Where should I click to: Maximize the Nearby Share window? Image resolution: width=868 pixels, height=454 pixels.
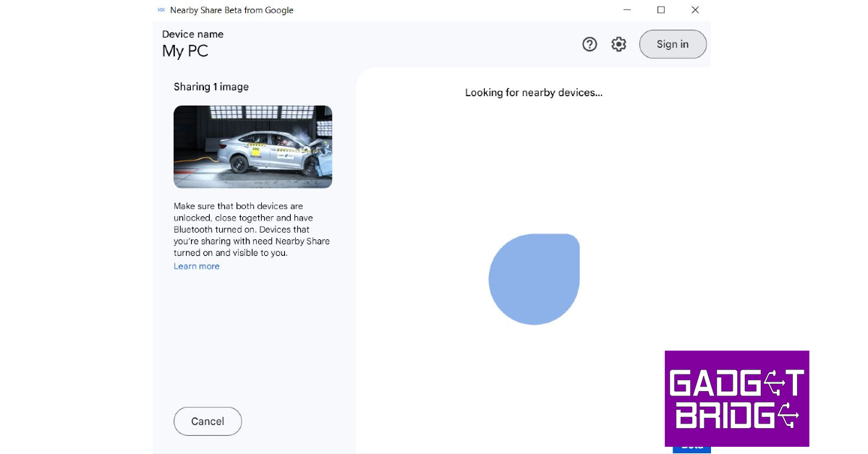coord(660,10)
